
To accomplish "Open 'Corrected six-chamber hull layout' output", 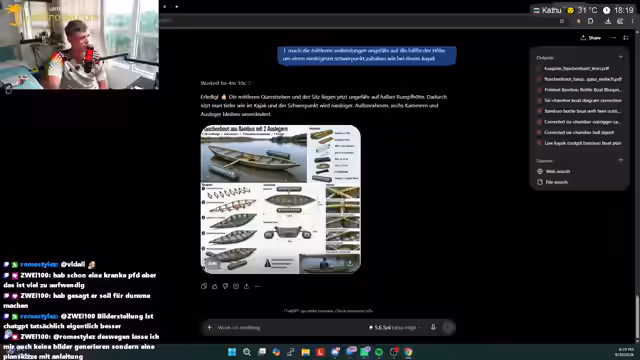I will point(576,132).
